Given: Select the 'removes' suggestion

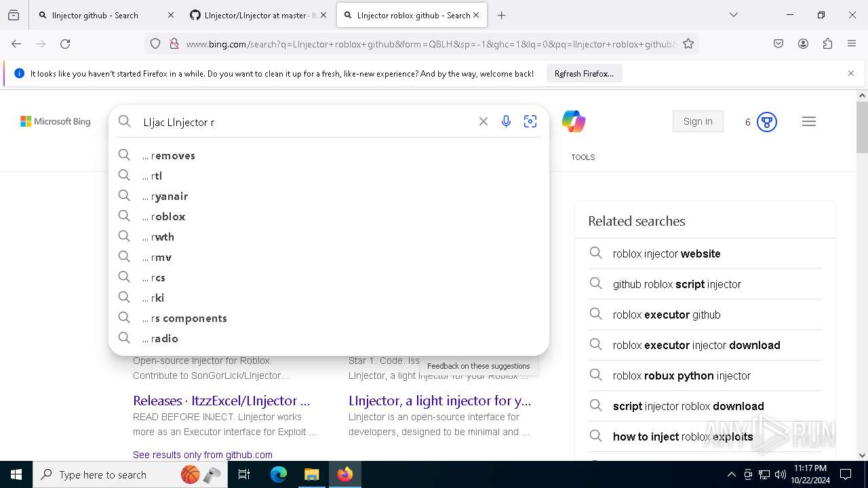Looking at the screenshot, I should pyautogui.click(x=329, y=155).
